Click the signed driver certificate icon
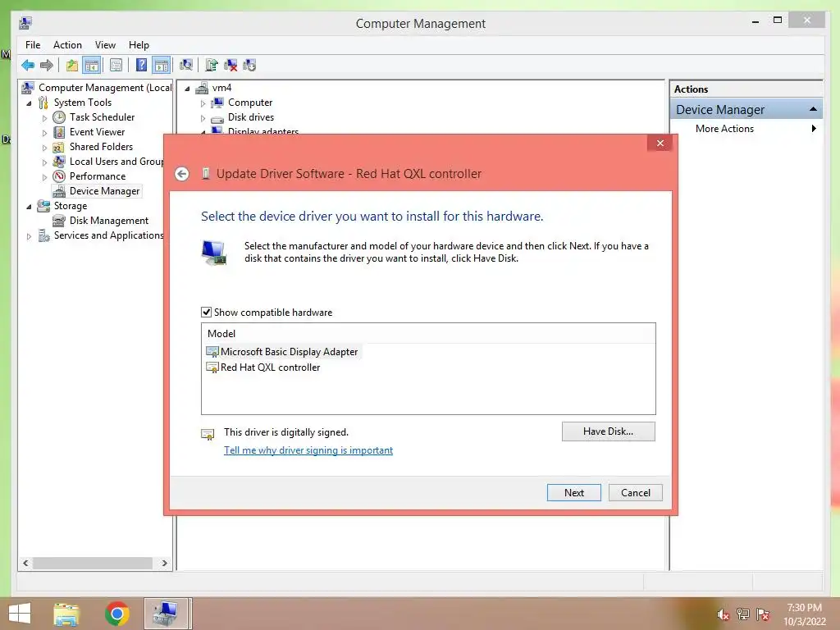This screenshot has width=840, height=630. (208, 434)
